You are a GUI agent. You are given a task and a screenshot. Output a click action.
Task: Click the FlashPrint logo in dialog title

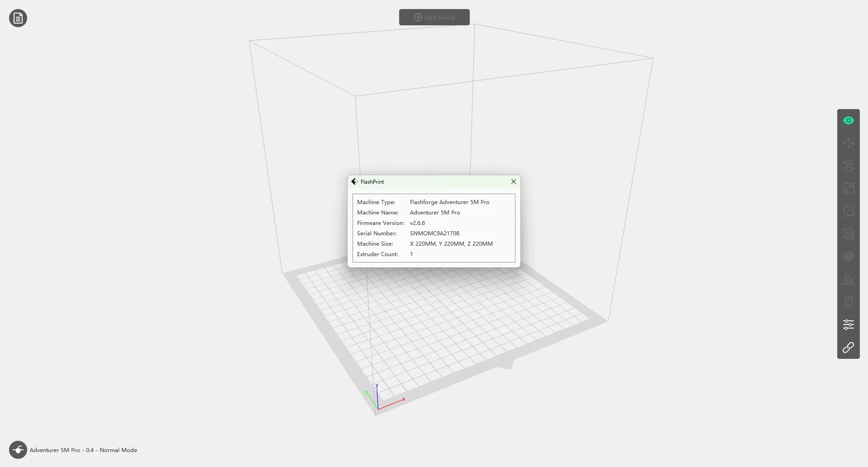pos(354,181)
